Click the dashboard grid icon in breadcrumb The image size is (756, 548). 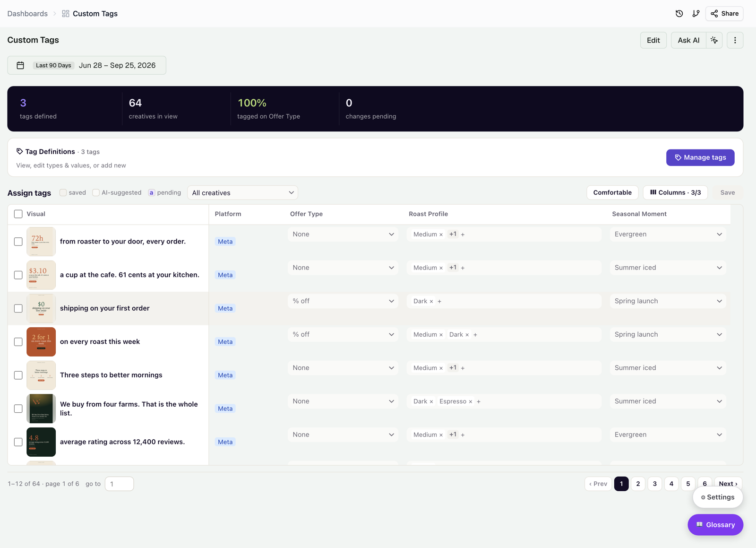tap(66, 14)
